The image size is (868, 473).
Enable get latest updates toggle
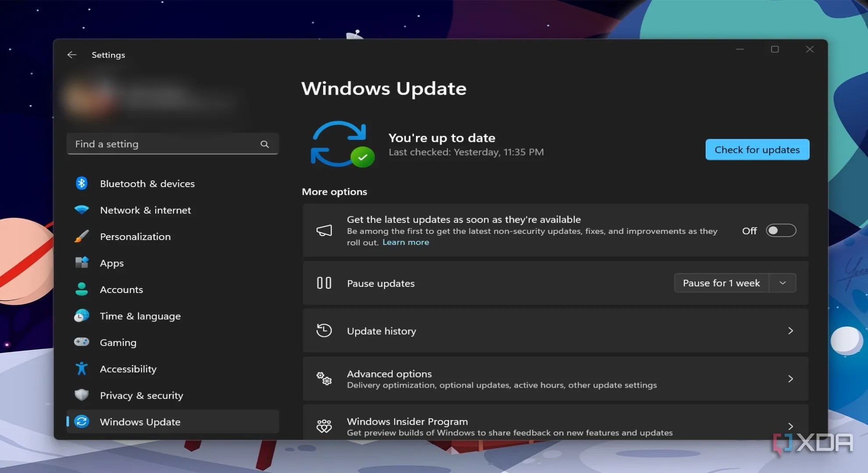click(x=781, y=230)
